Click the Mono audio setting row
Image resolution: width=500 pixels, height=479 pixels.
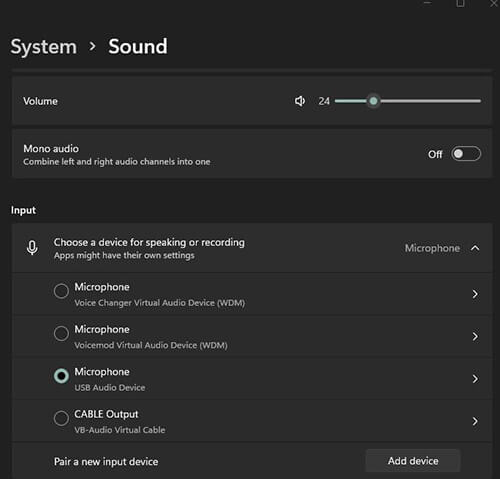pyautogui.click(x=252, y=154)
